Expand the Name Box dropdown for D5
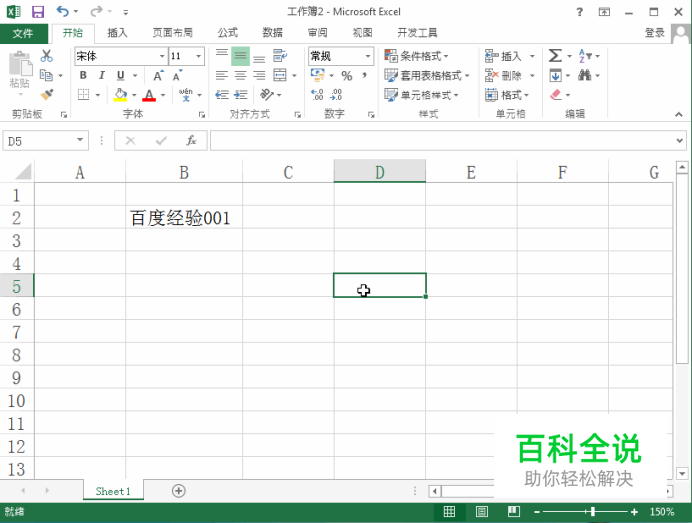This screenshot has height=523, width=692. click(x=80, y=140)
